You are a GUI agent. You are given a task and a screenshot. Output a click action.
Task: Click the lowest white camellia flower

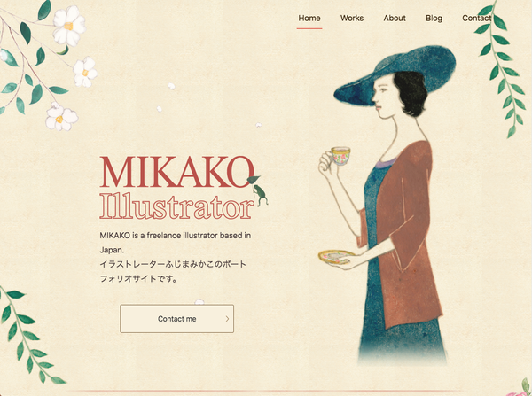61,117
